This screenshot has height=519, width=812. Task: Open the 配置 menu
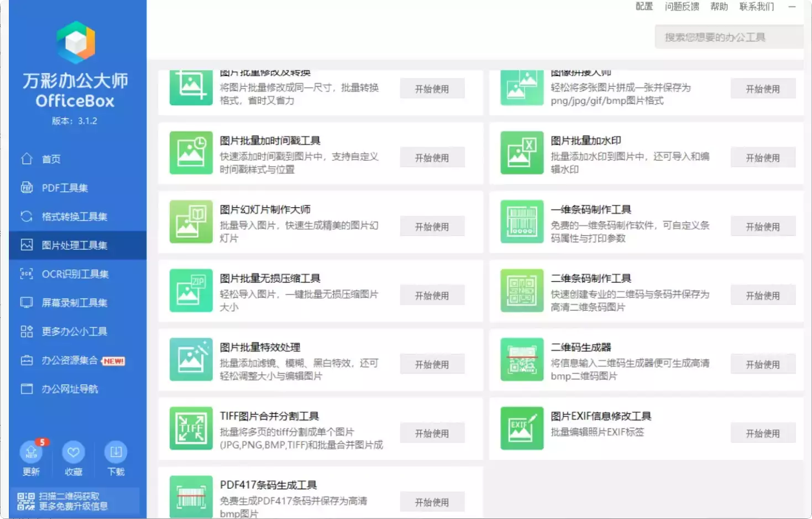tap(643, 7)
